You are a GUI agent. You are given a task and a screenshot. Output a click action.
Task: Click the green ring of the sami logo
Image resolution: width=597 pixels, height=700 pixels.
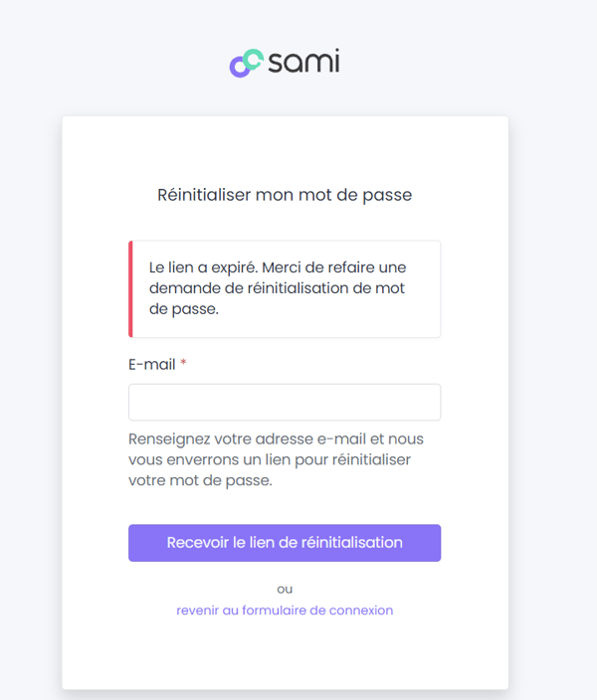pos(254,60)
